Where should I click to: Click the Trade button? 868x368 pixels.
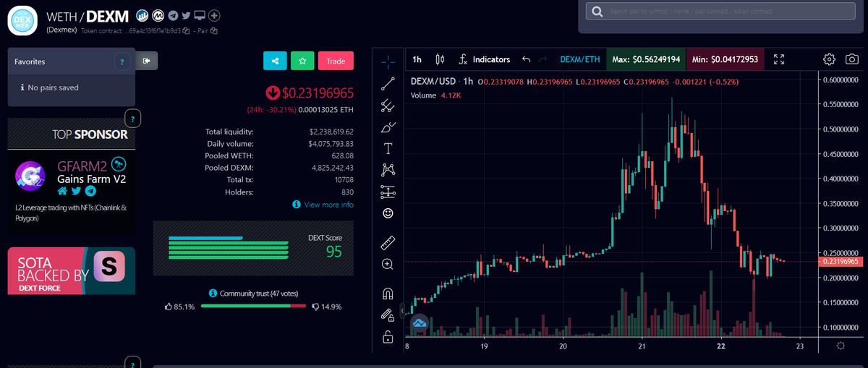click(x=336, y=61)
